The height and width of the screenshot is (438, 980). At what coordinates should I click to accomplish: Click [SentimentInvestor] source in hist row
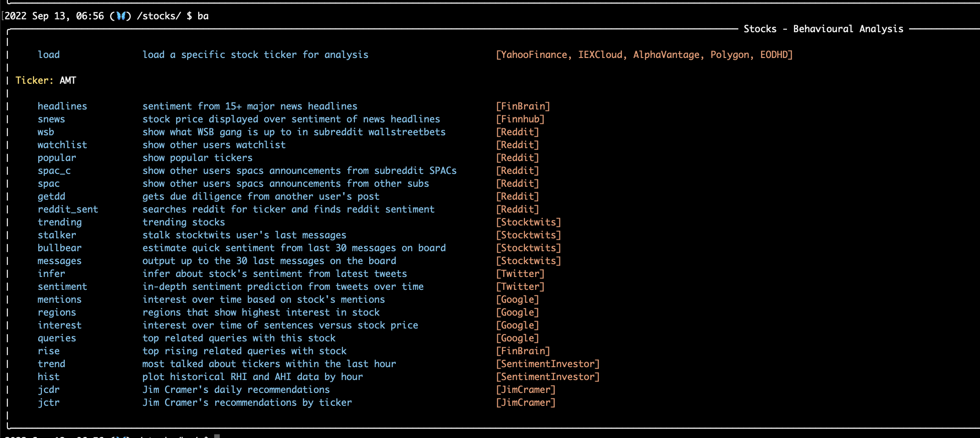(547, 377)
